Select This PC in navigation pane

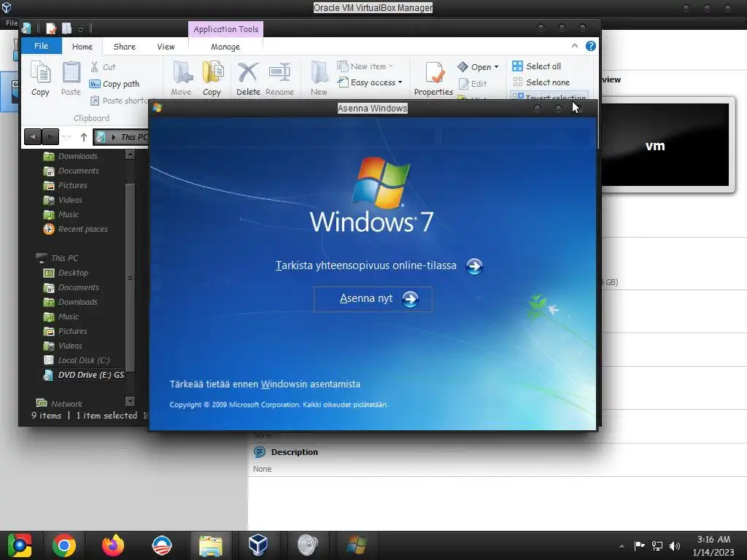point(58,258)
